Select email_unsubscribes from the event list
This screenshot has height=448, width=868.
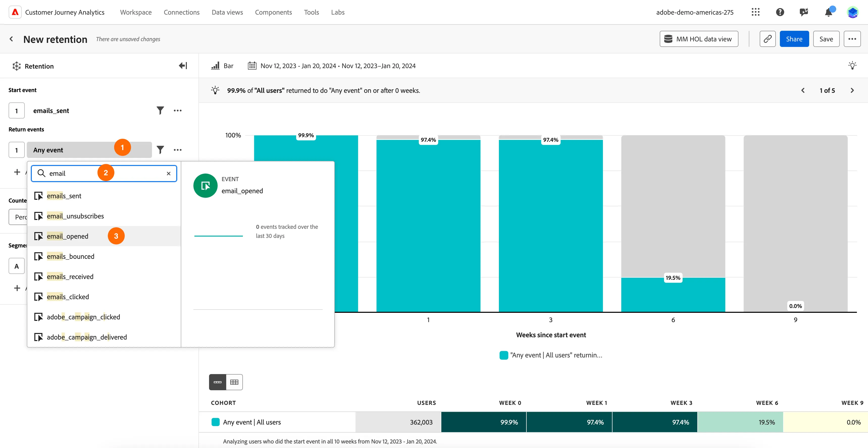[104, 216]
